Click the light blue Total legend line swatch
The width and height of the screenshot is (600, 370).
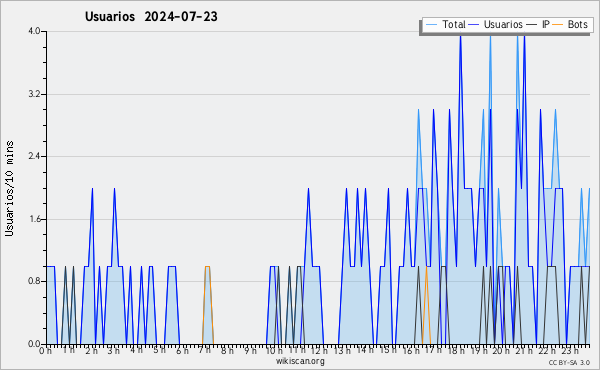pos(431,25)
